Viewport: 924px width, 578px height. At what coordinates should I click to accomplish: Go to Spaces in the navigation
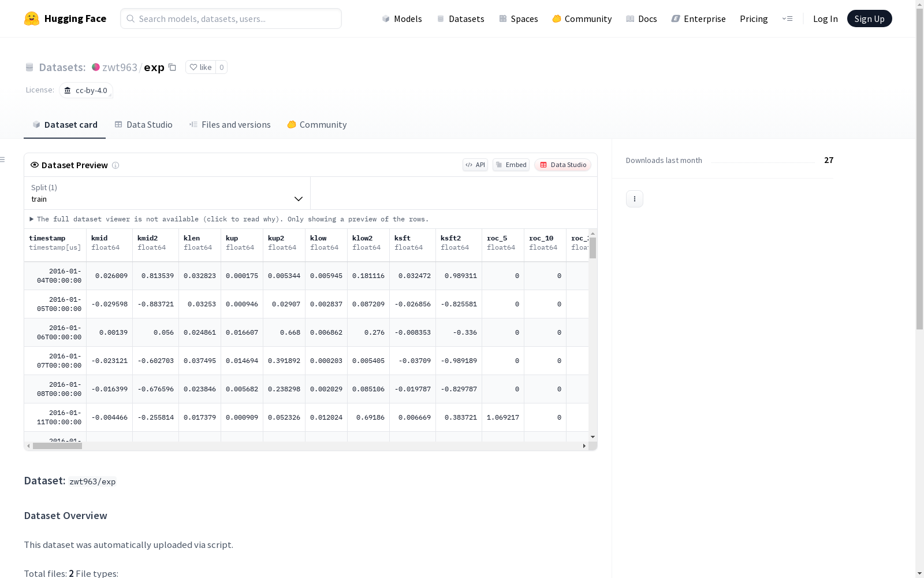(519, 18)
